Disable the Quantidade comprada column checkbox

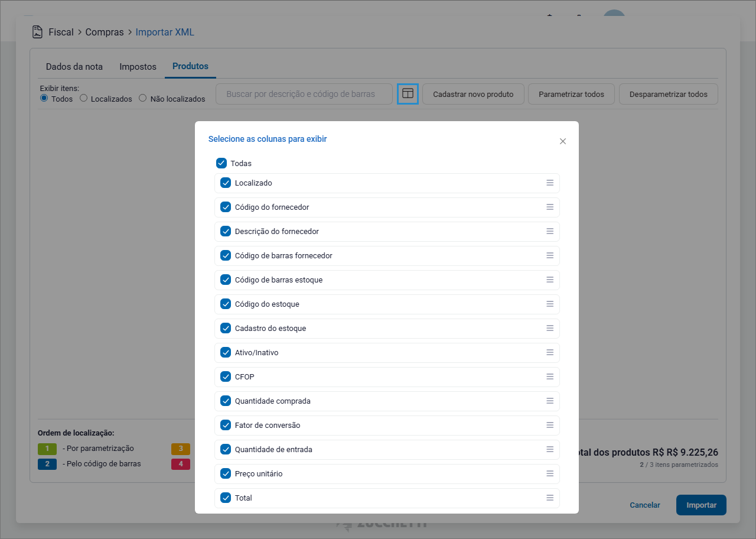pyautogui.click(x=226, y=401)
